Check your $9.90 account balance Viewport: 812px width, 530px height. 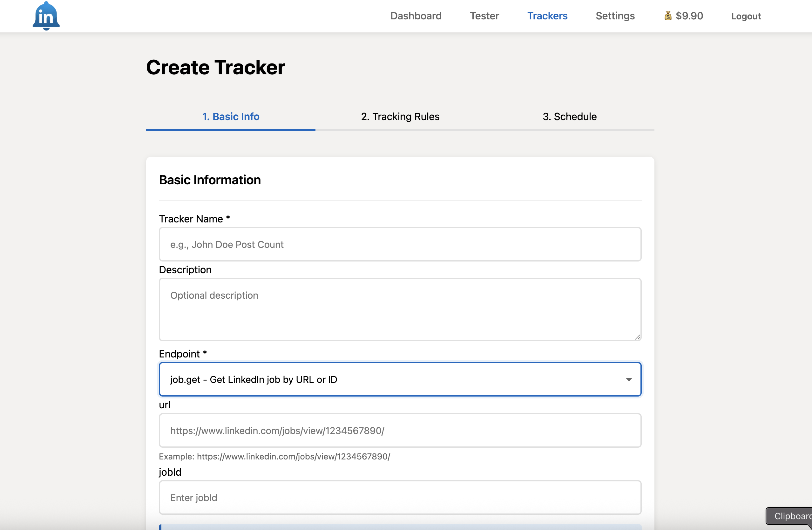(689, 16)
